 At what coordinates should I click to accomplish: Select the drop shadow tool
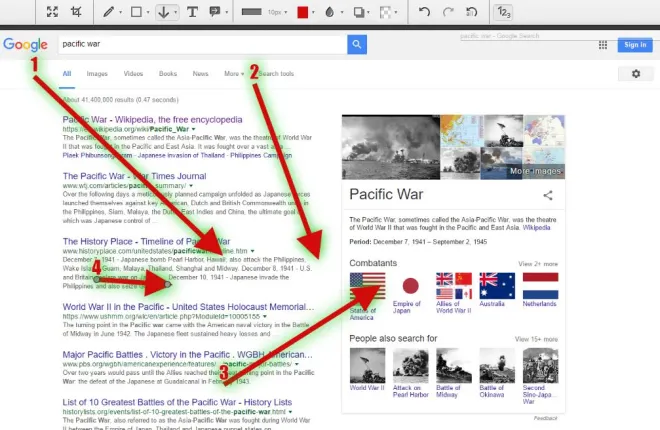[x=359, y=12]
